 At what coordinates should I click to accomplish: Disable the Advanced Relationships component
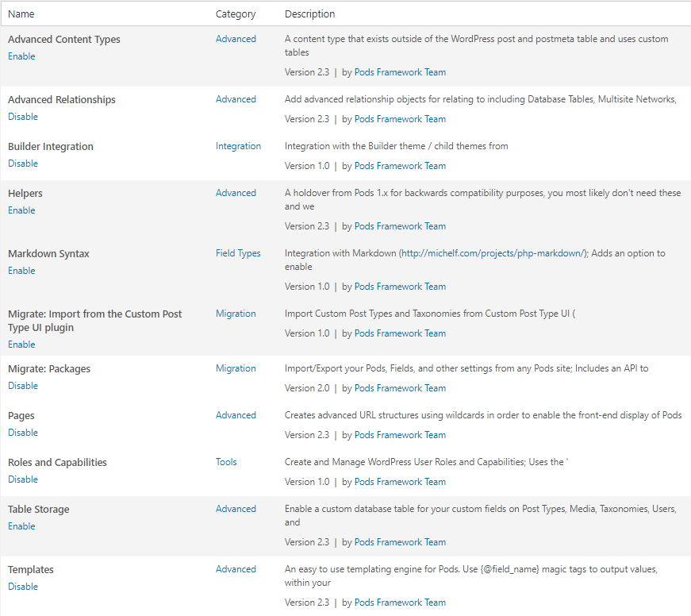click(23, 117)
